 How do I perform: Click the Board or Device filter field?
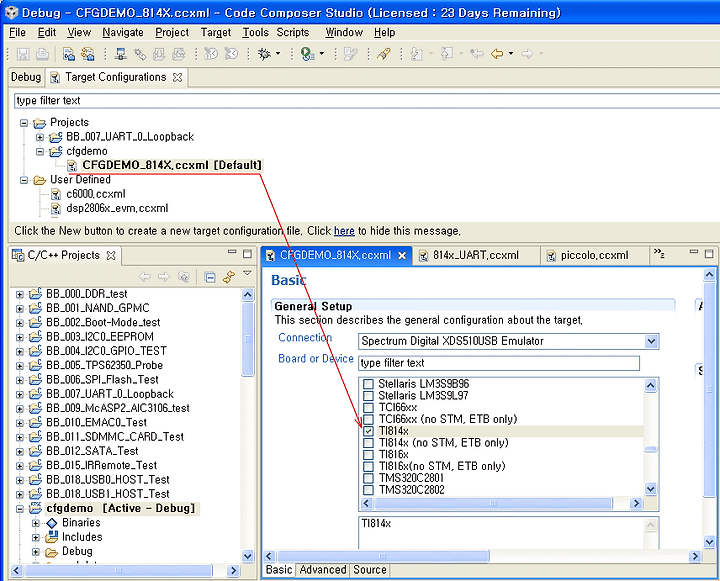499,363
